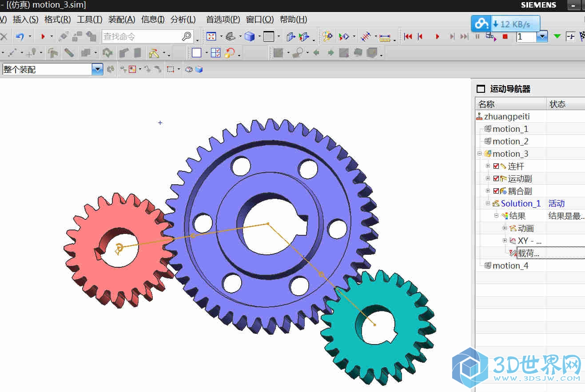Open the 格式(R) menu
The width and height of the screenshot is (585, 392).
[58, 20]
